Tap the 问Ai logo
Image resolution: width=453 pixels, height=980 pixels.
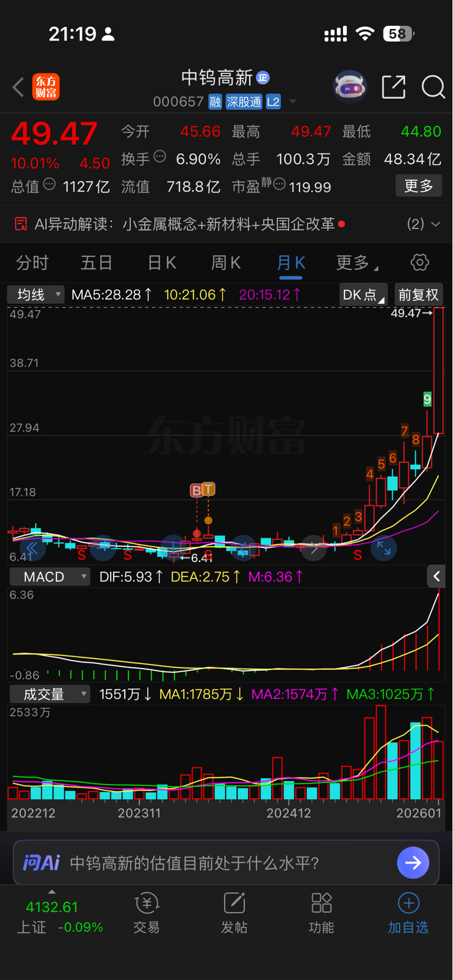click(x=41, y=863)
